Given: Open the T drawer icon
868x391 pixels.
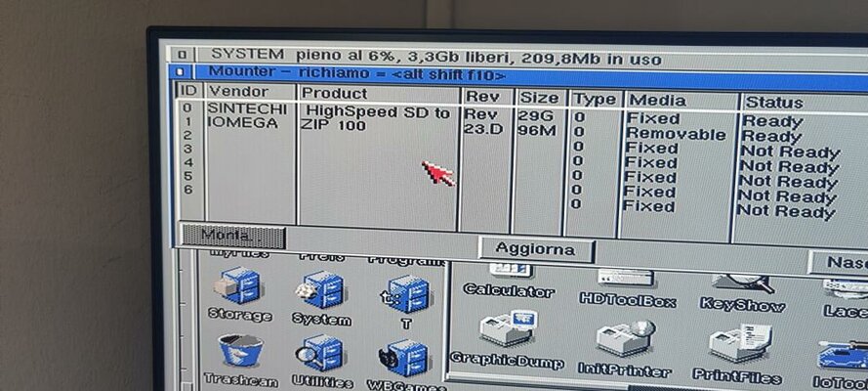Looking at the screenshot, I should click(x=402, y=294).
